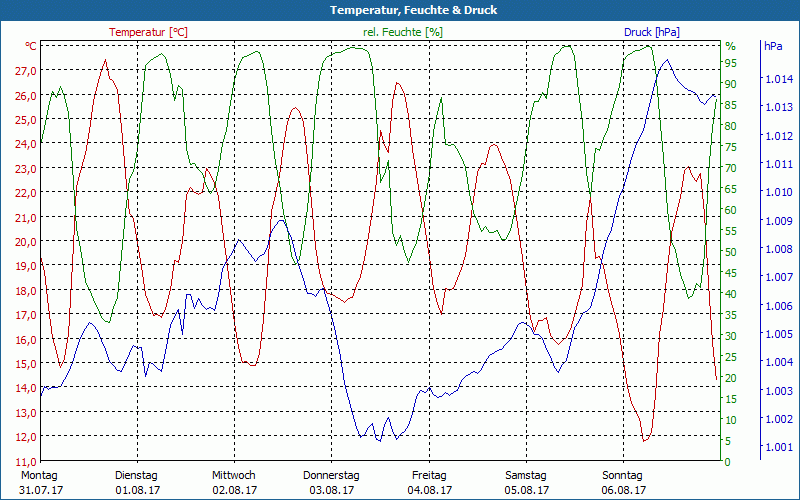
Task: Select the blue Druck [hPa] legend label
Action: (x=651, y=32)
